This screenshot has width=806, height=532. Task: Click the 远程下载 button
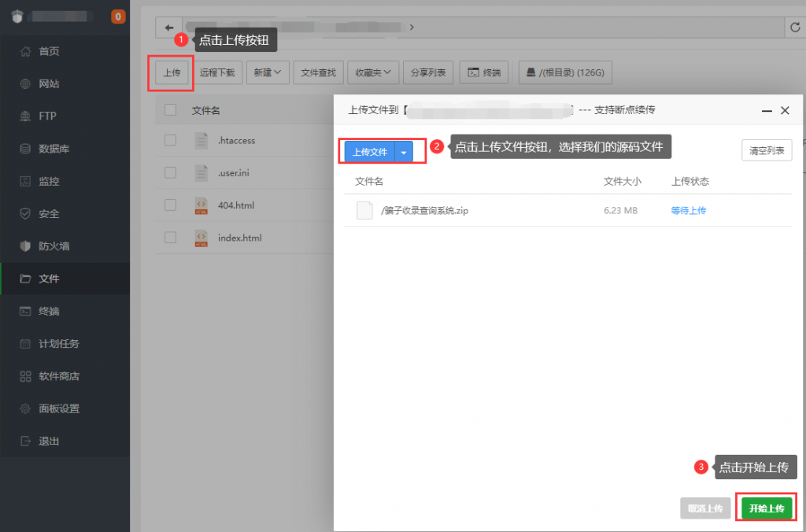217,72
